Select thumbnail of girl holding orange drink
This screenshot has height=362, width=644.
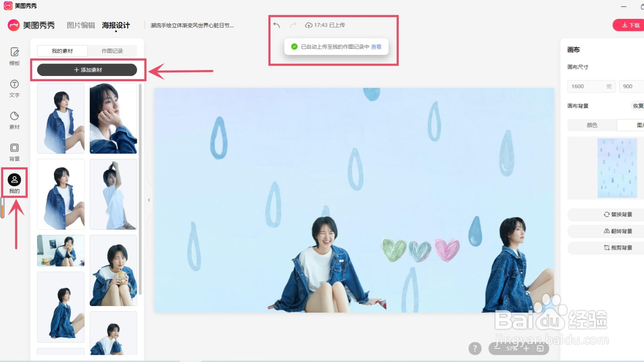click(113, 270)
